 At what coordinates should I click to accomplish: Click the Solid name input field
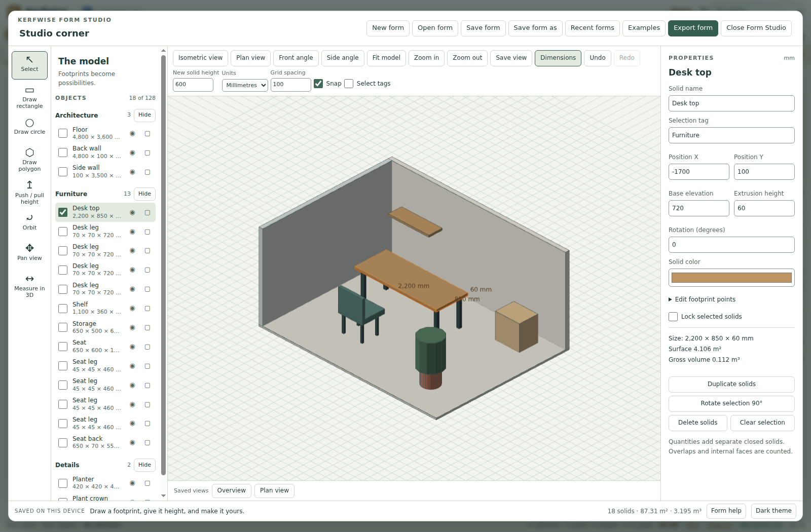tap(731, 103)
